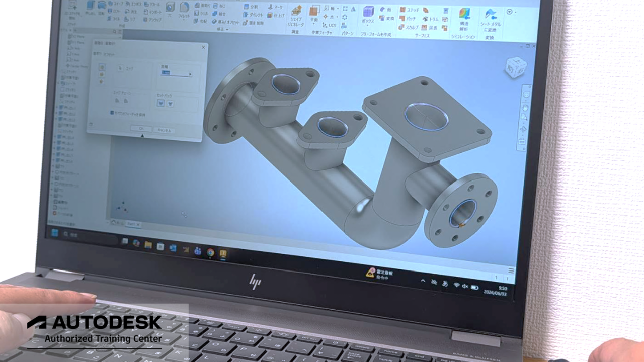The image size is (644, 362).
Task: Choose the third chamfer type option in the dialog
Action: pos(102,82)
